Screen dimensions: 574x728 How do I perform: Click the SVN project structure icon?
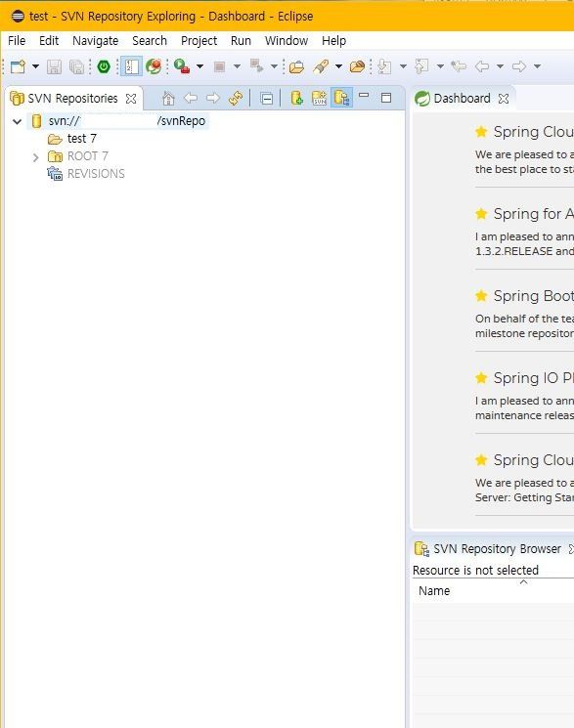[320, 98]
